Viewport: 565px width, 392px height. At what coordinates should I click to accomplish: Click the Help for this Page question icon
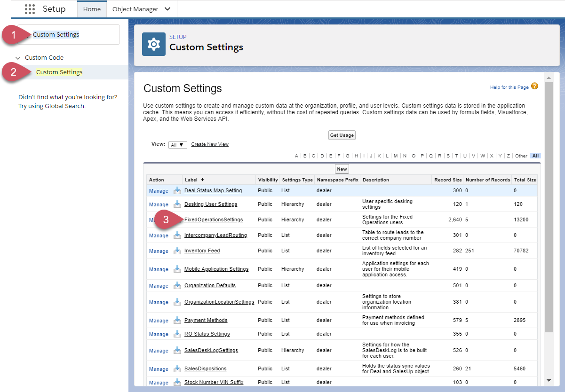point(534,86)
